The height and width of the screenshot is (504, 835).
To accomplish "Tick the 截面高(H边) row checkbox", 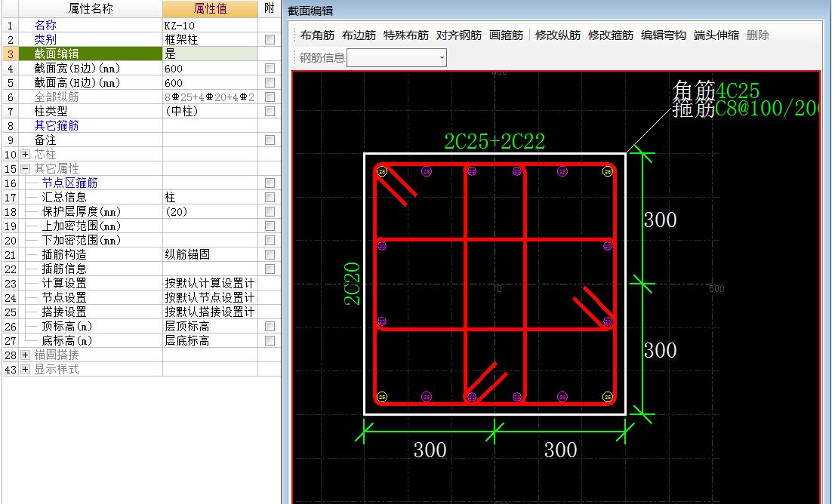I will click(x=270, y=82).
